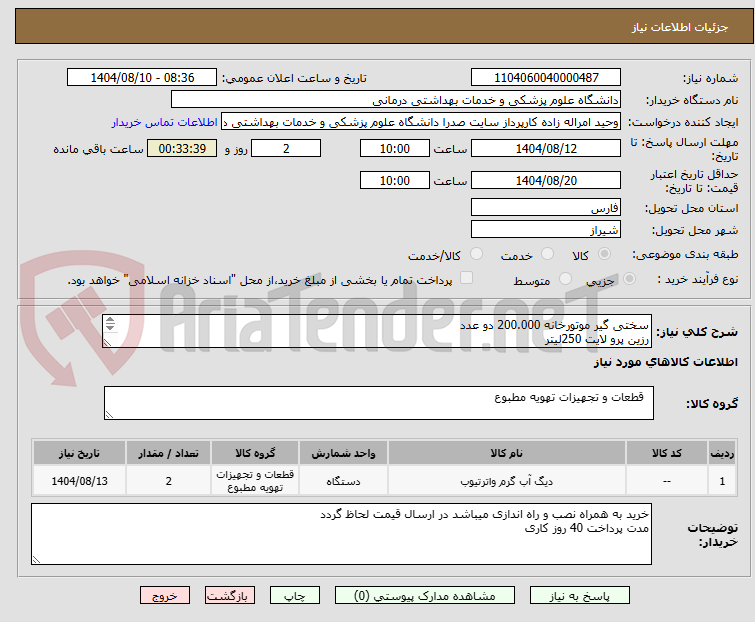Screen dimensions: 755x622
Task: Click the کد کالا column header
Action: click(x=666, y=453)
